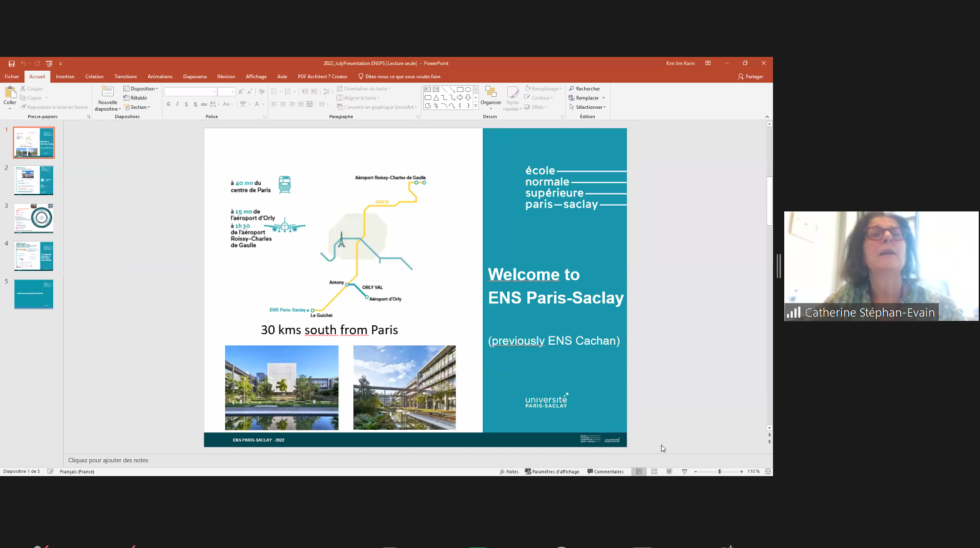Select slide 5 thumbnail
The width and height of the screenshot is (980, 548).
34,294
